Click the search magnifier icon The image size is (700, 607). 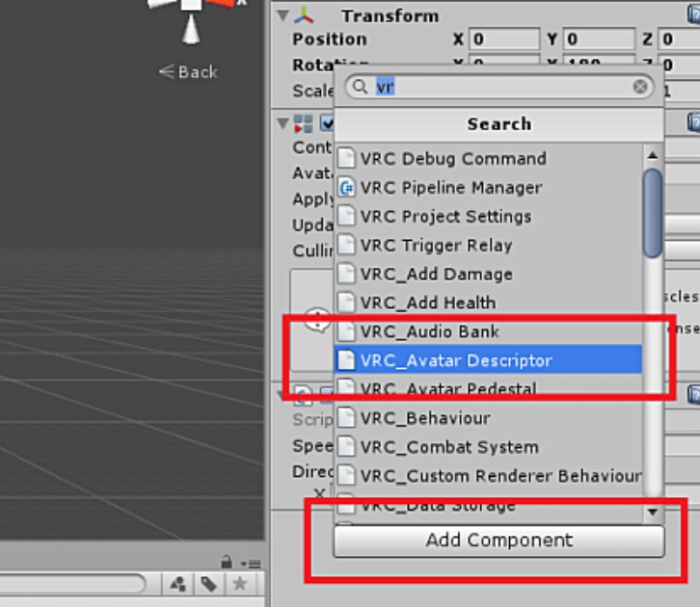pyautogui.click(x=360, y=87)
